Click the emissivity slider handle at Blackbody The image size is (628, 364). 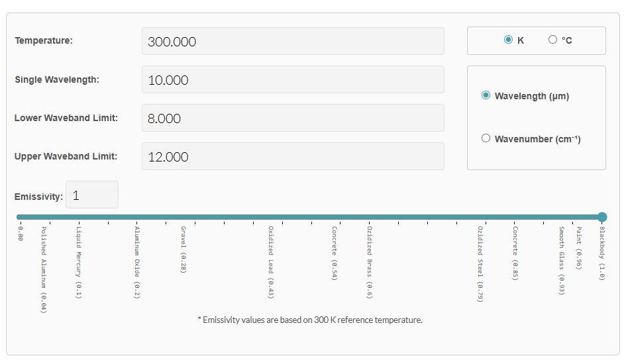point(602,217)
